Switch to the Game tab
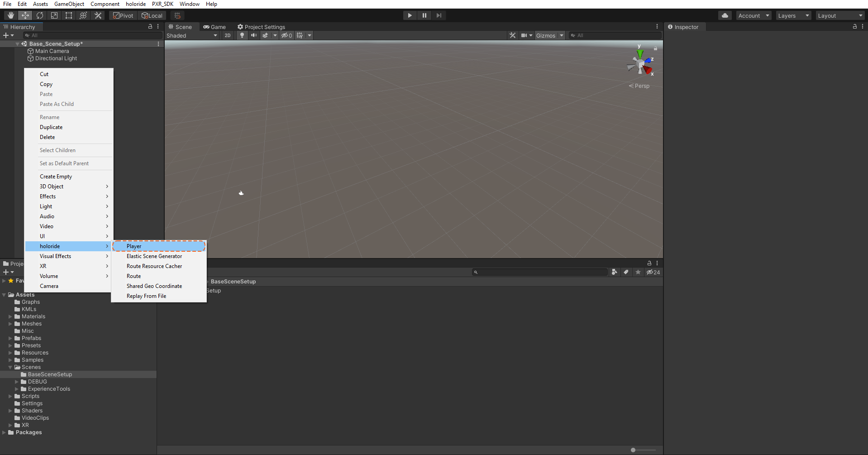Screen dimensions: 868x455 pyautogui.click(x=215, y=27)
